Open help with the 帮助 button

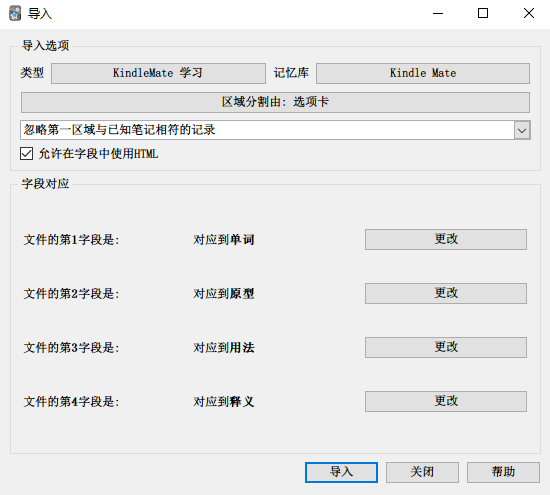[x=503, y=472]
